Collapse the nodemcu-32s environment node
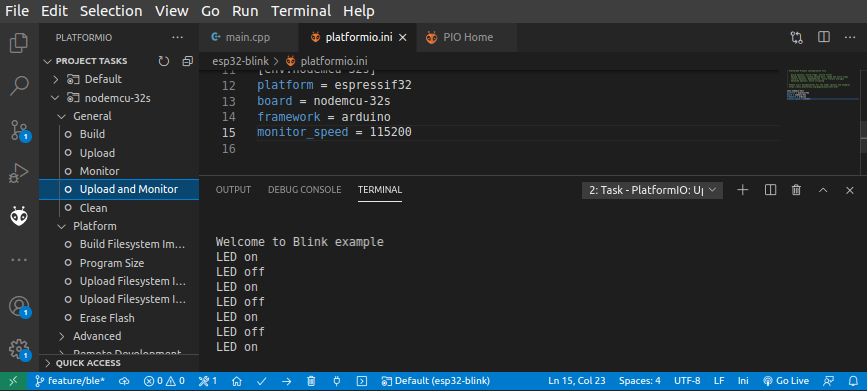The height and width of the screenshot is (391, 867). (55, 98)
